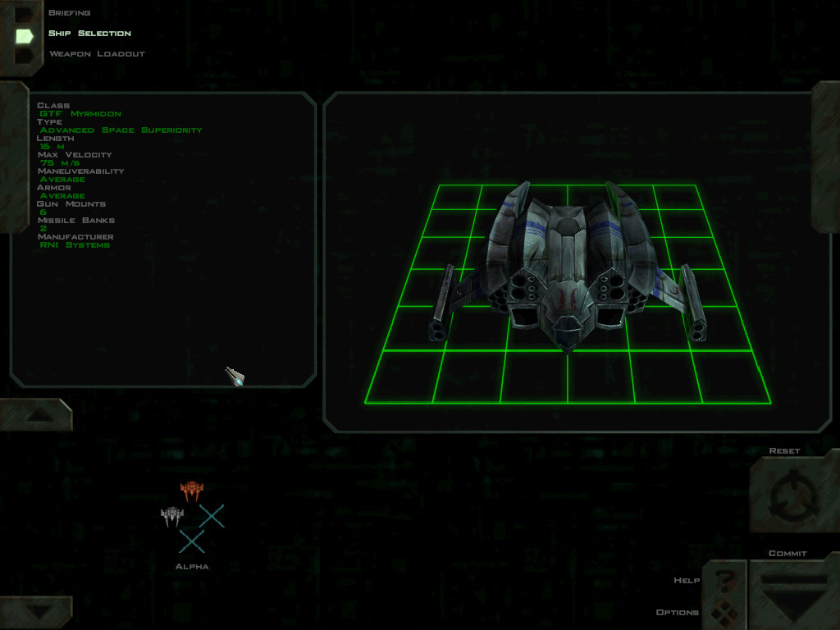Viewport: 840px width, 630px height.
Task: Switch to the Weapon Loadout tab
Action: [97, 53]
